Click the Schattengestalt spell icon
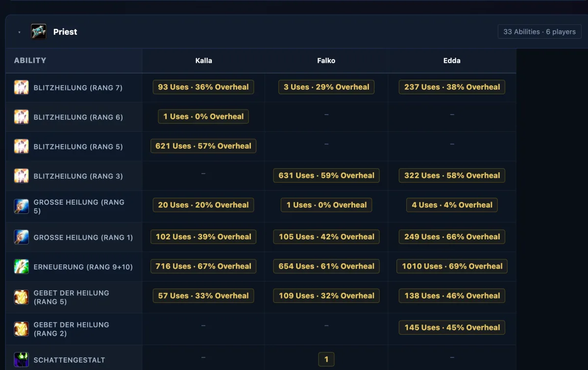 [x=22, y=360]
